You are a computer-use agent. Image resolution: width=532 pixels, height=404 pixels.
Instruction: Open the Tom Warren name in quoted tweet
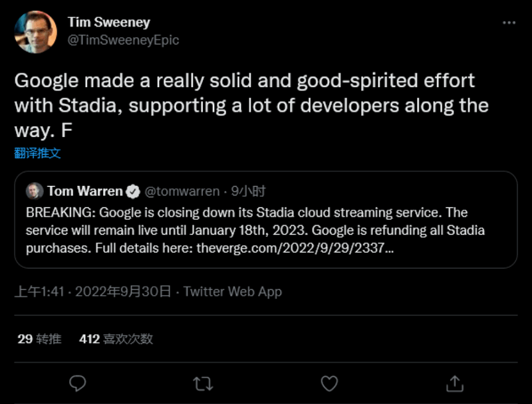[x=84, y=191]
